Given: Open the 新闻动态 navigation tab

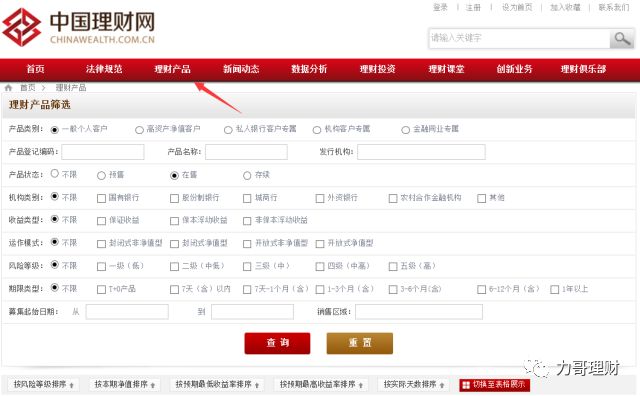Looking at the screenshot, I should point(241,69).
